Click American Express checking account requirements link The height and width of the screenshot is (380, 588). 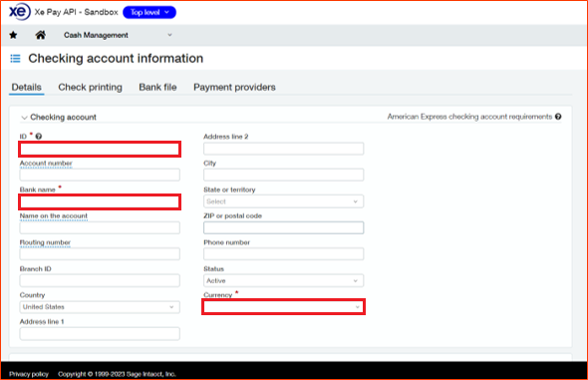click(x=469, y=117)
